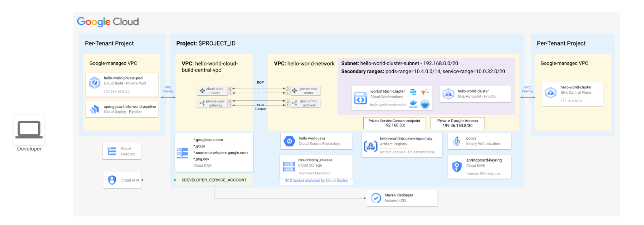
Task: Click the left VPC Peering label
Action: tap(168, 89)
